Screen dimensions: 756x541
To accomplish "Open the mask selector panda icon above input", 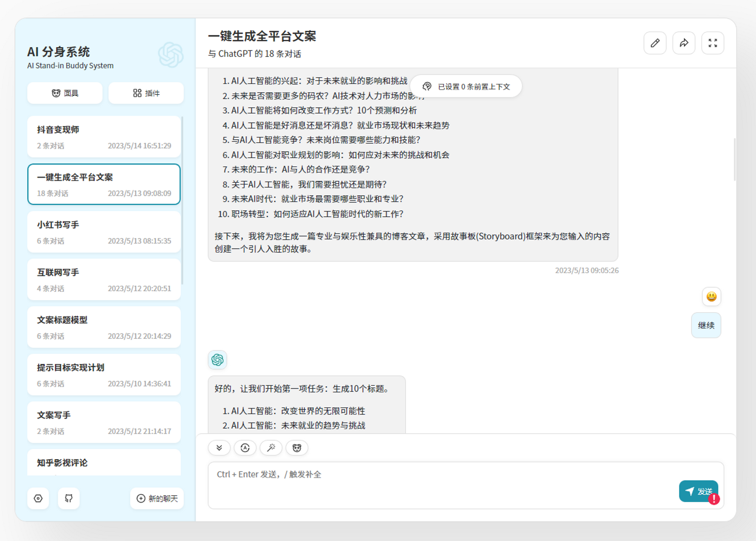I will (297, 448).
